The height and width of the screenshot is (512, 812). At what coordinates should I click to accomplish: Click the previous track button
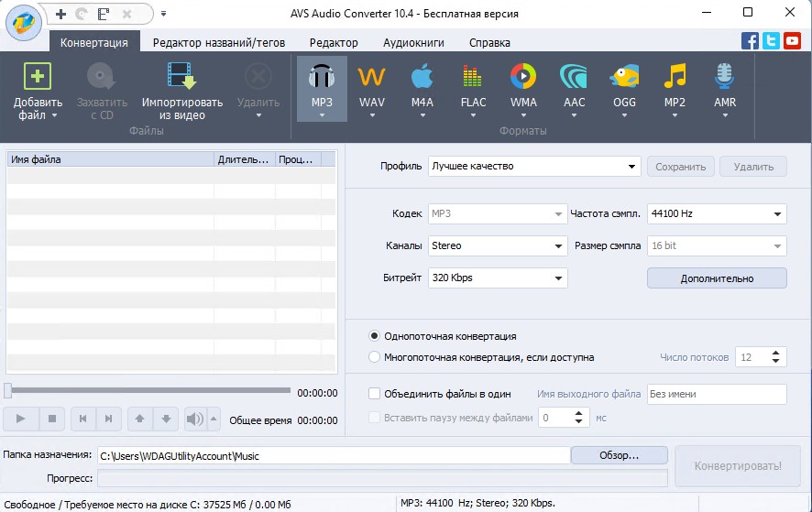82,419
